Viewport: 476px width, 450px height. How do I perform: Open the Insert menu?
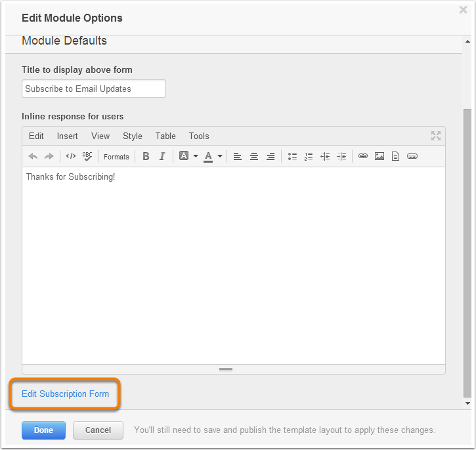pyautogui.click(x=68, y=136)
